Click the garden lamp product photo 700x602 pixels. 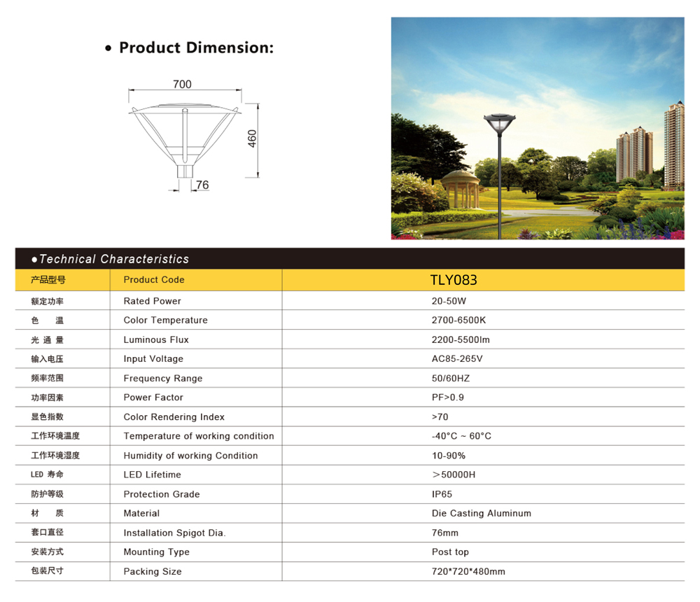tap(538, 128)
